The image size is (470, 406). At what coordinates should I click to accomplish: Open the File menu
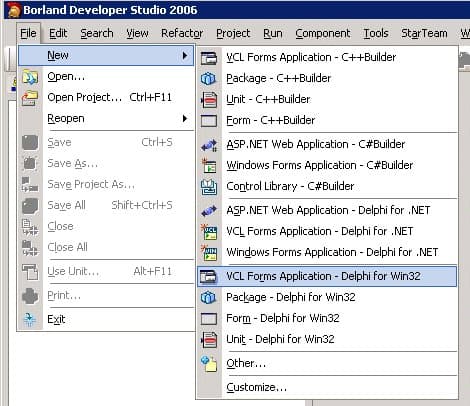28,33
